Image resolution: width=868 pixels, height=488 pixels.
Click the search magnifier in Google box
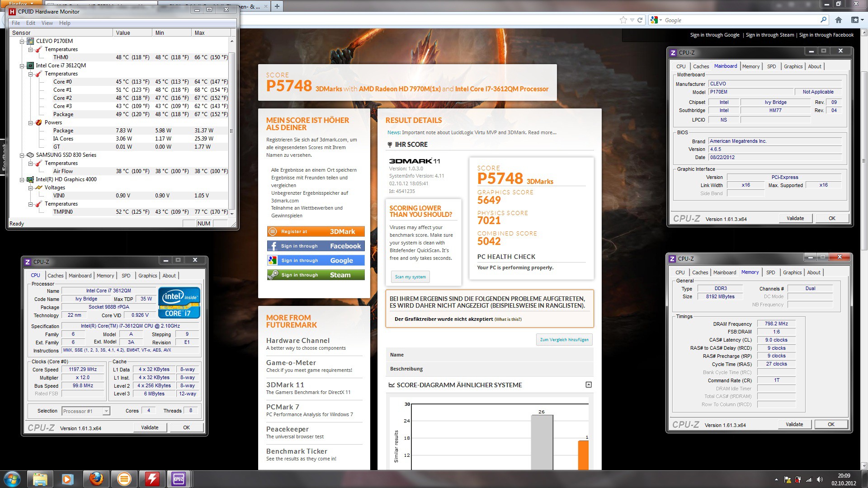click(x=823, y=20)
